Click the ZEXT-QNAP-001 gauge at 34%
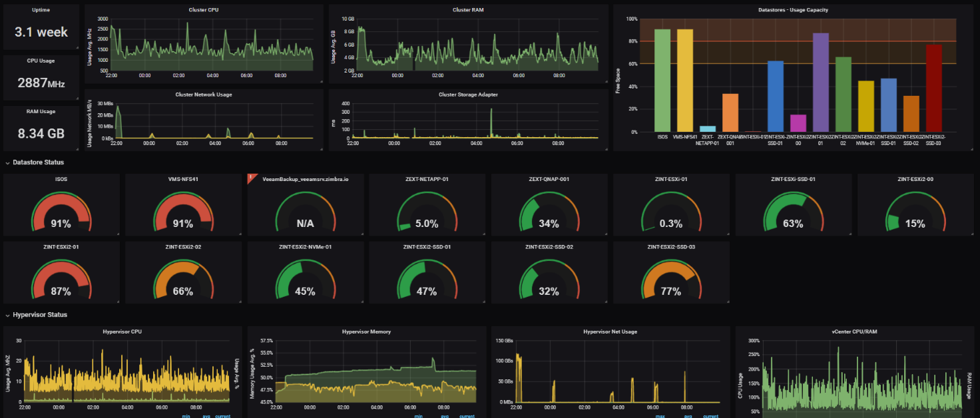The image size is (980, 418). [x=549, y=212]
